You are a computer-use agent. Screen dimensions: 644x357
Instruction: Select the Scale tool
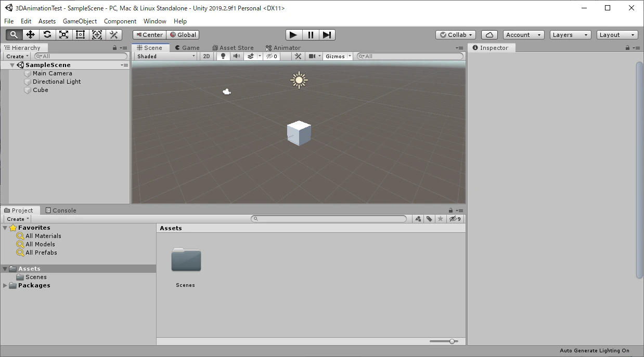pos(64,35)
